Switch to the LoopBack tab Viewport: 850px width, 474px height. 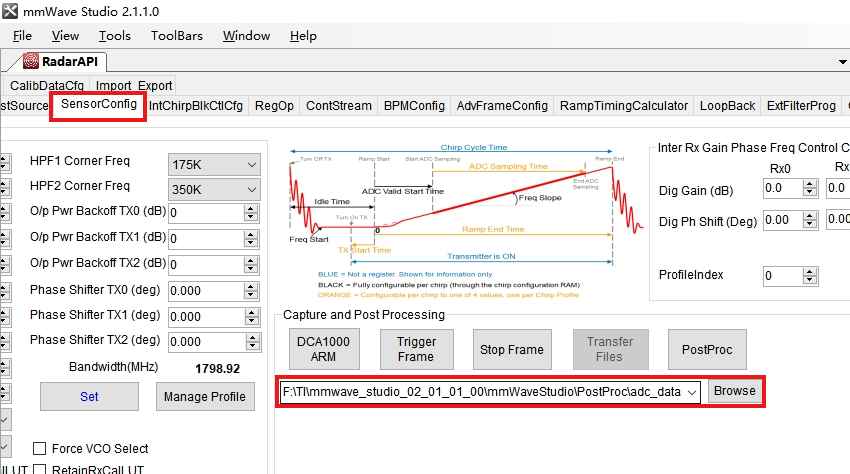click(727, 106)
